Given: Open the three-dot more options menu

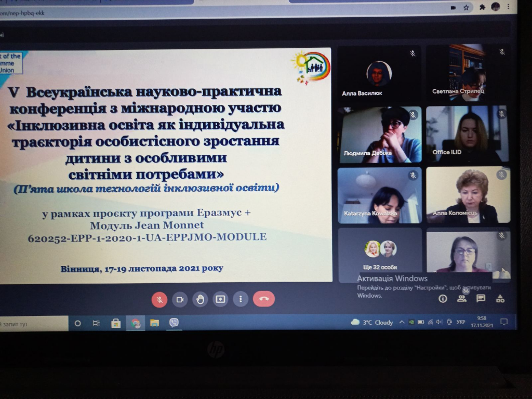Looking at the screenshot, I should pos(240,299).
